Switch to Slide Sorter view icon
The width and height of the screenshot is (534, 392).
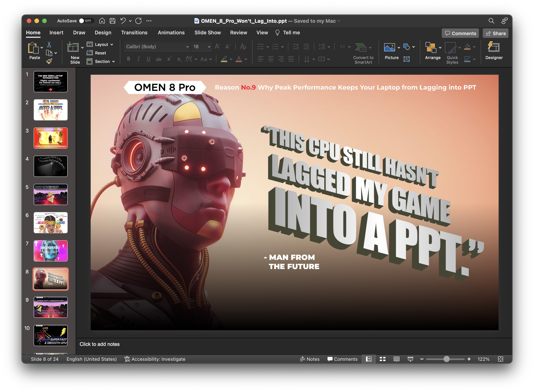(382, 359)
